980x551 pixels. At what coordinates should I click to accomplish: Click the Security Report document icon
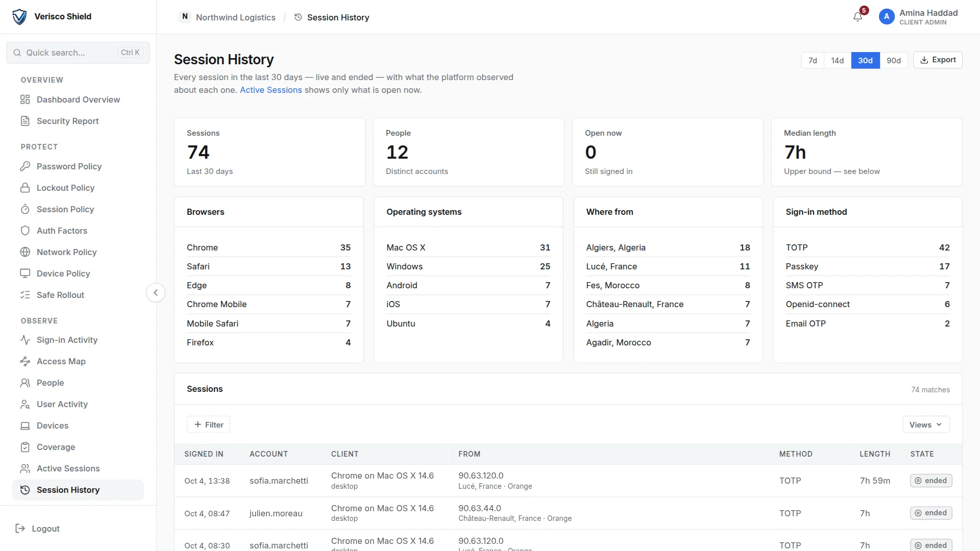click(25, 121)
